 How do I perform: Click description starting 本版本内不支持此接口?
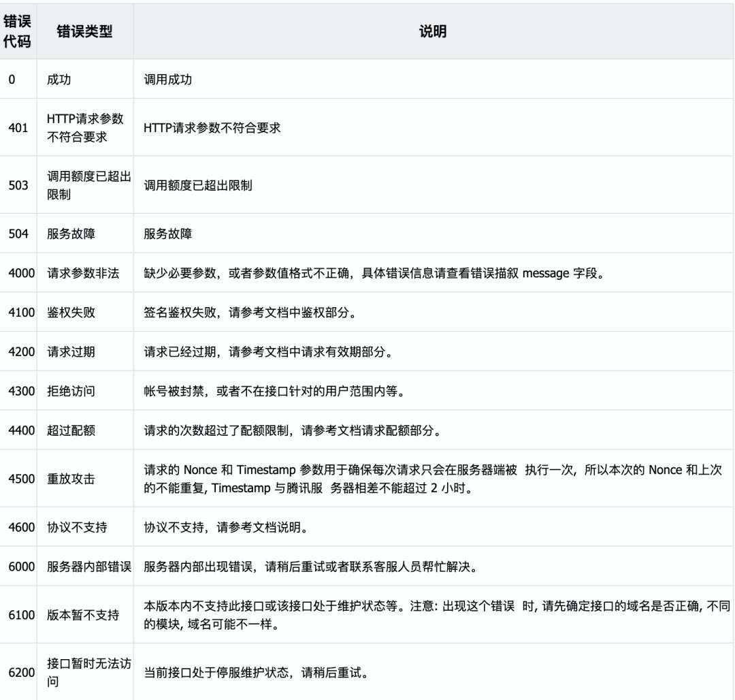pyautogui.click(x=437, y=615)
